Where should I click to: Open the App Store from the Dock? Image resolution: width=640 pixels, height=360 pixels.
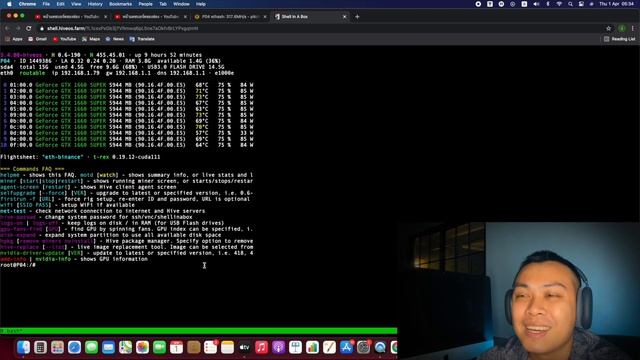(x=346, y=347)
